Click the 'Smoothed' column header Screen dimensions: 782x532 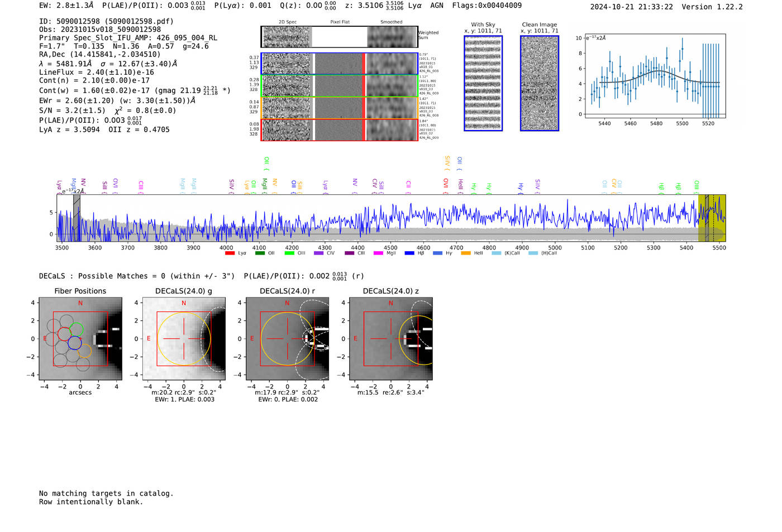tap(392, 22)
